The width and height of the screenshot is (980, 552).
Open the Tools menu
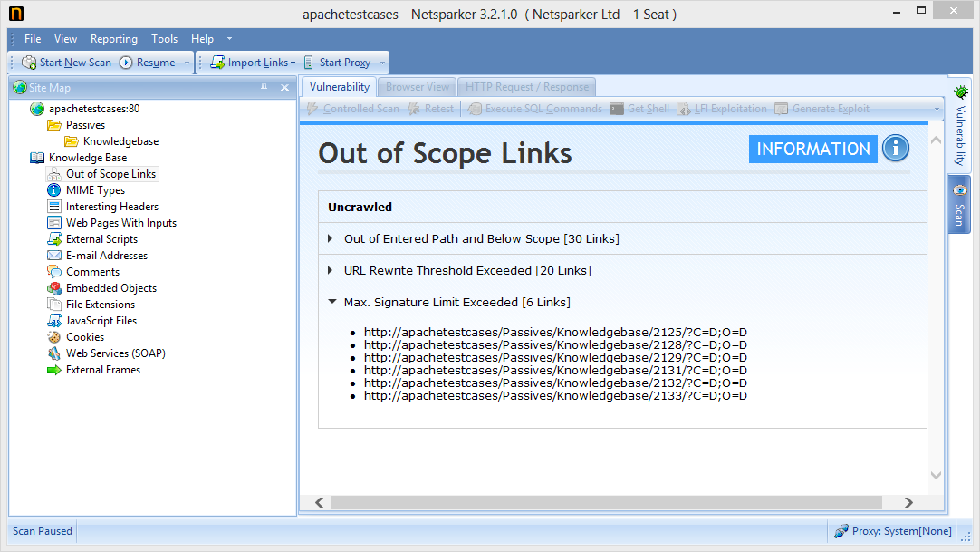point(164,38)
